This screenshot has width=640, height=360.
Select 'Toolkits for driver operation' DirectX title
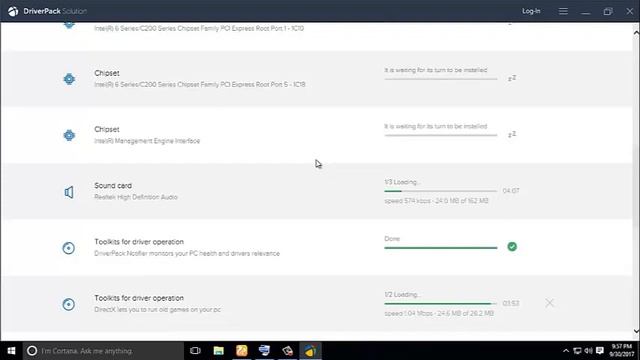[x=139, y=298]
